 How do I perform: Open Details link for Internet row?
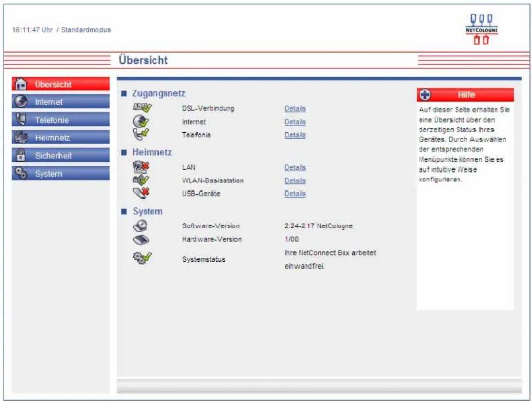click(x=295, y=122)
